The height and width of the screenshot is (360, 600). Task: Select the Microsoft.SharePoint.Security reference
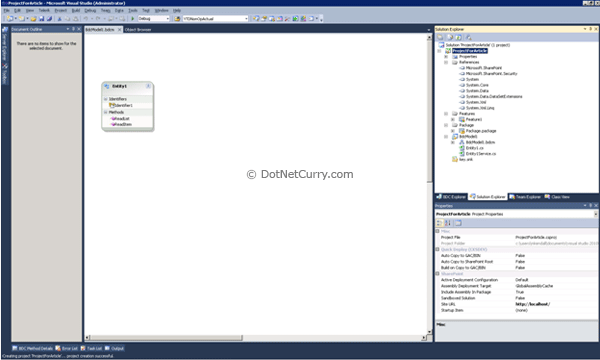(491, 73)
